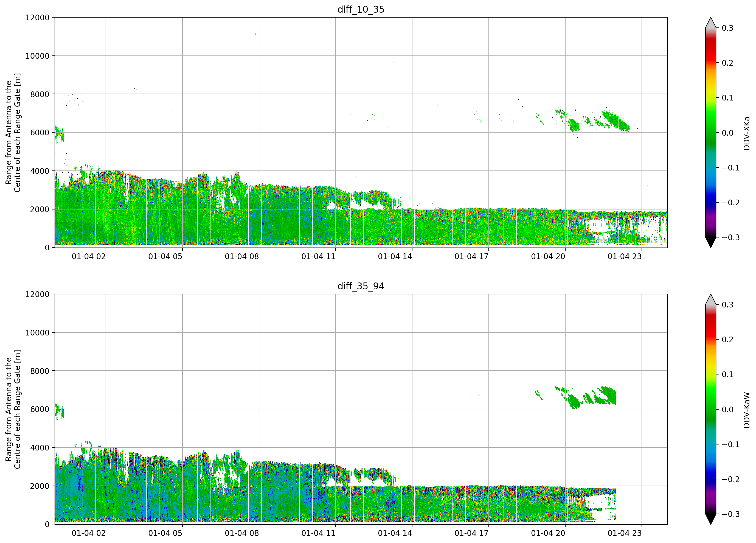Click the y-axis label of the diff_10_35 plot
Screen dimensions: 756x543
[13, 132]
